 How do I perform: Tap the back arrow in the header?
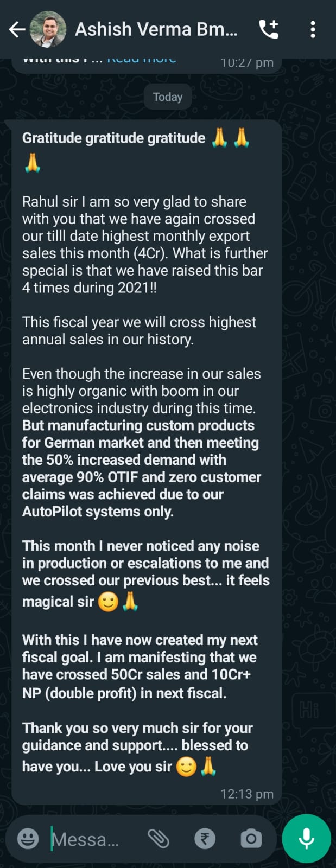click(17, 29)
